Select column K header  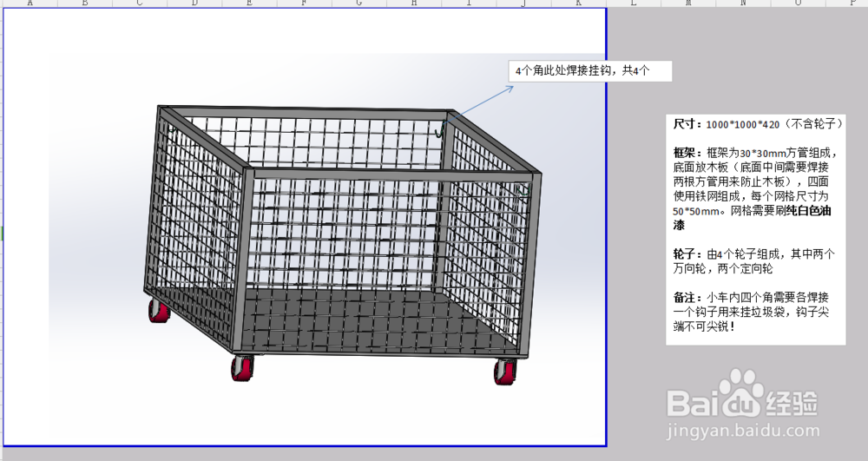[578, 3]
